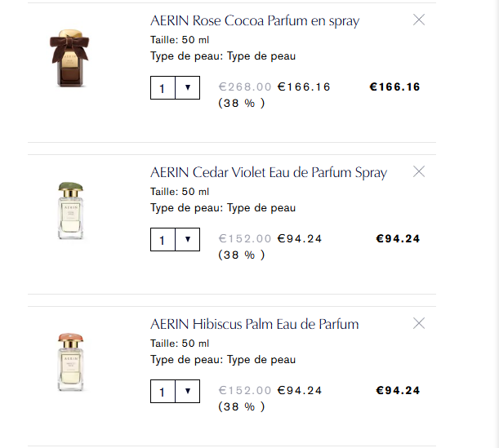This screenshot has height=448, width=499.
Task: Click quantity value 1 for Rose Cocoa
Action: 163,88
